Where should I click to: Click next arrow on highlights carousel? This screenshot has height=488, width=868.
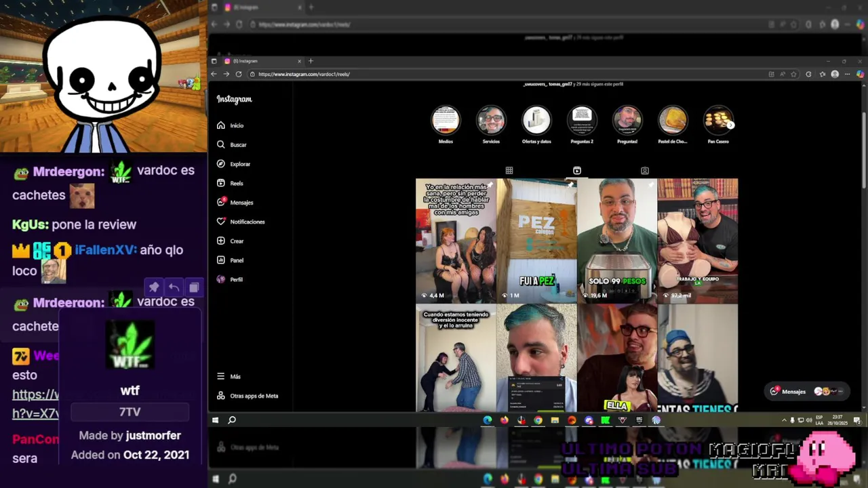730,125
